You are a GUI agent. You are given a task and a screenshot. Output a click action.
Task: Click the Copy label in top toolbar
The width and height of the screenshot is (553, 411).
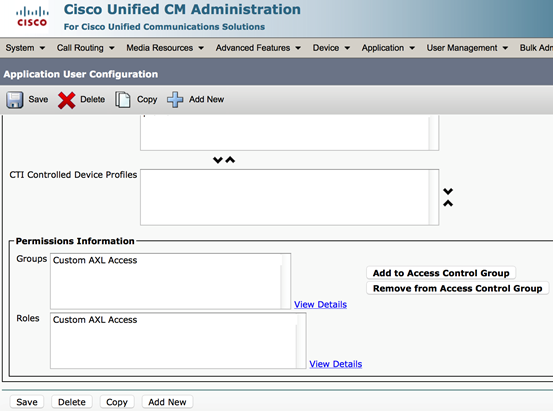tap(147, 100)
